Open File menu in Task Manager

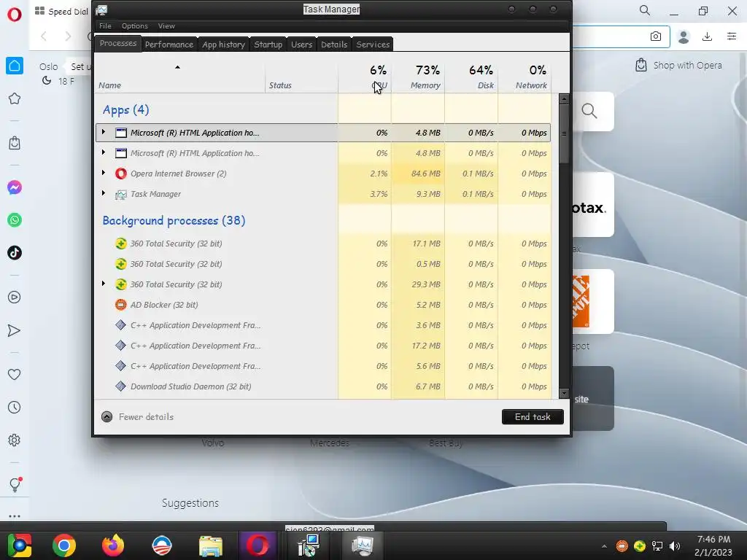pyautogui.click(x=105, y=26)
